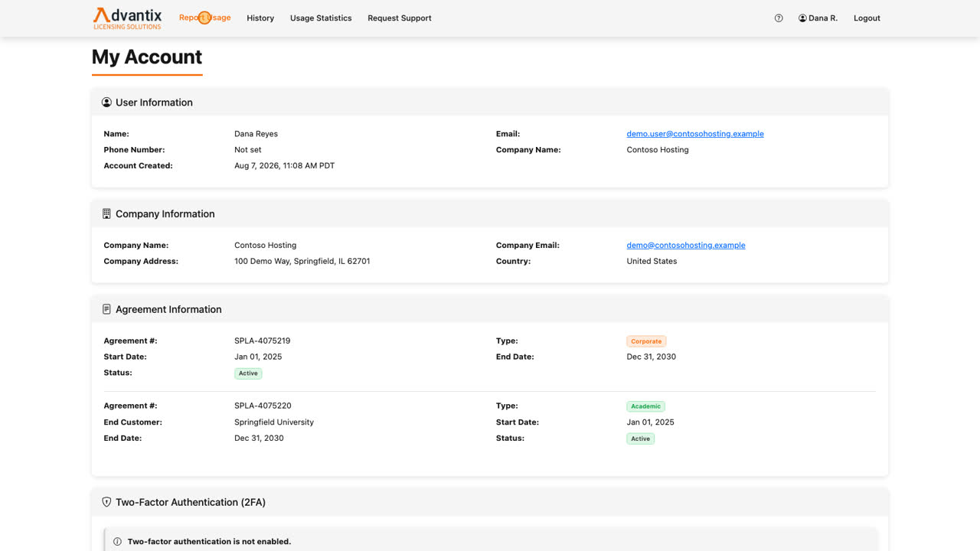Open the help question-mark icon

coord(779,18)
